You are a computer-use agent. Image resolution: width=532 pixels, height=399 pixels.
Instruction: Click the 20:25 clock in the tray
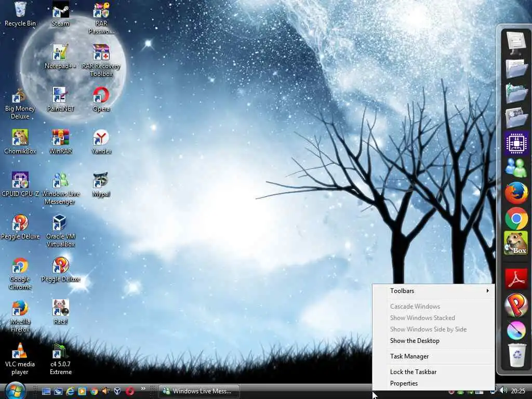click(x=518, y=391)
